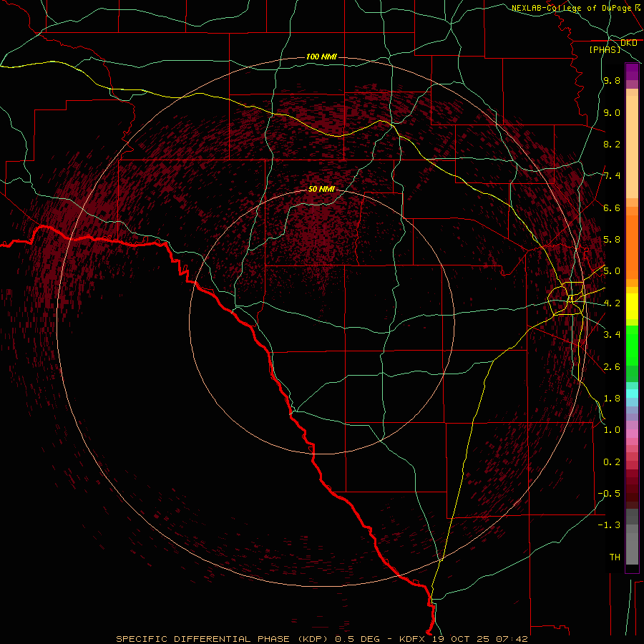644x644 pixels.
Task: Click the -1.3 color scale value
Action: coord(609,525)
